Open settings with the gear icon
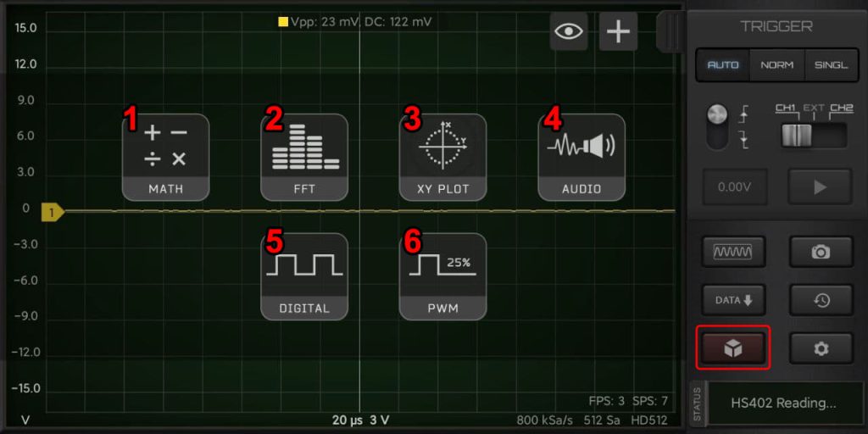Image resolution: width=868 pixels, height=434 pixels. (x=821, y=348)
